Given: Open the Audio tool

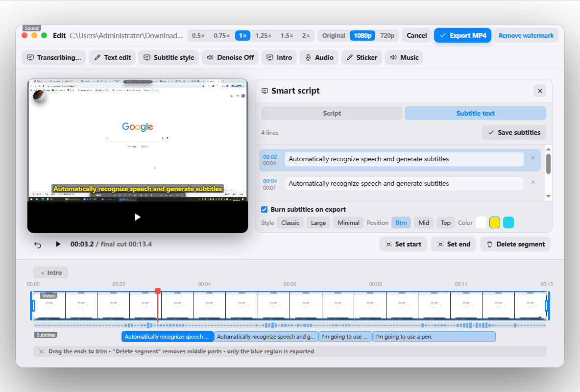Looking at the screenshot, I should point(319,57).
